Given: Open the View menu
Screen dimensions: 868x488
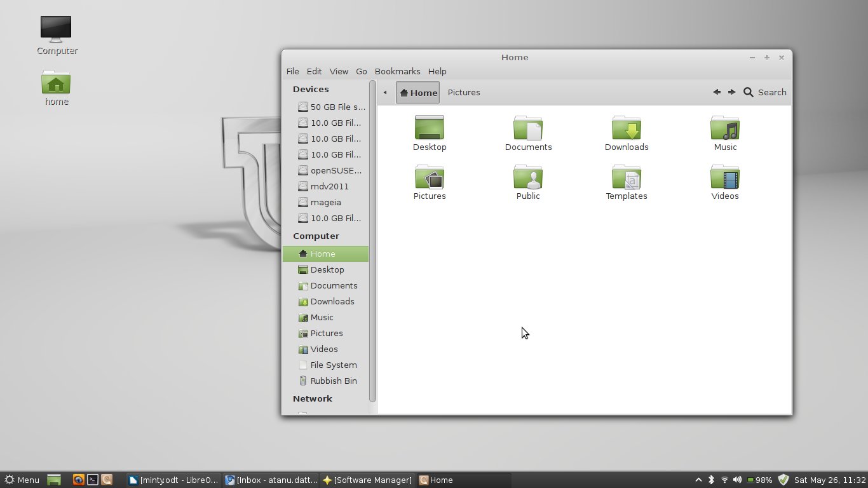Looking at the screenshot, I should (x=339, y=71).
